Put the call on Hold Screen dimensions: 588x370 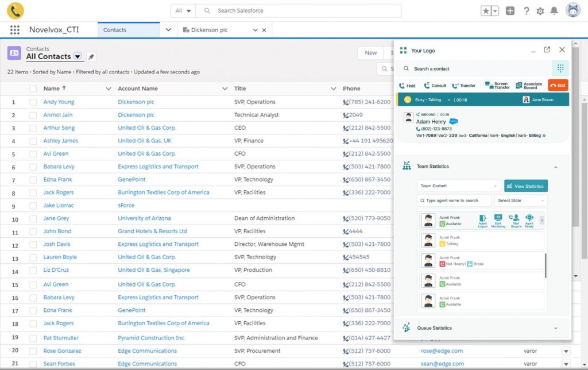coord(407,86)
